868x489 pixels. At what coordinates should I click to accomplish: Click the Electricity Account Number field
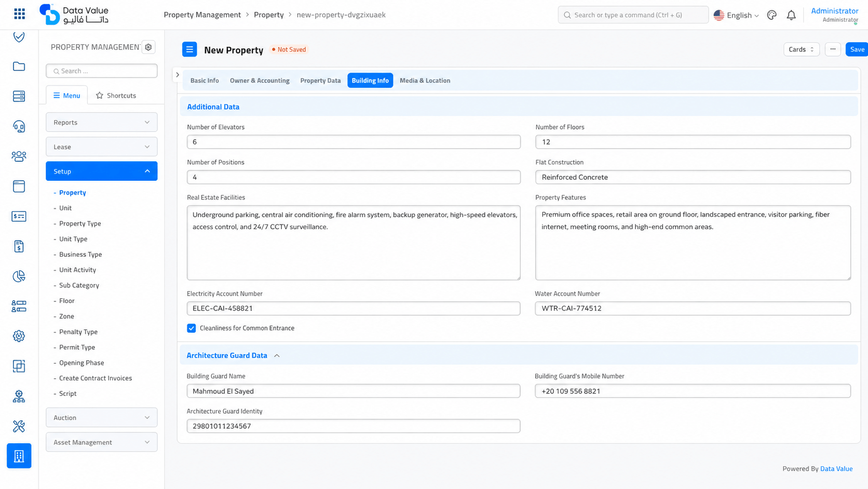354,308
